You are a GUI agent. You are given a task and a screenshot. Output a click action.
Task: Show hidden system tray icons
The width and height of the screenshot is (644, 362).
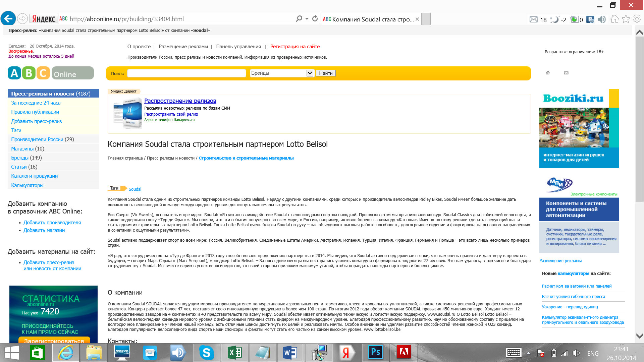529,353
